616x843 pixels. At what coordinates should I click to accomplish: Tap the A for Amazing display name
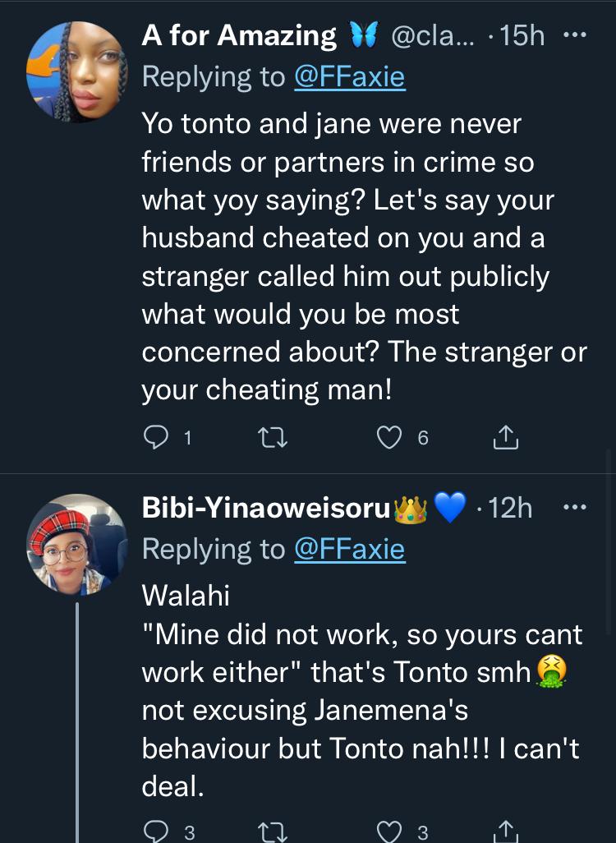point(239,36)
